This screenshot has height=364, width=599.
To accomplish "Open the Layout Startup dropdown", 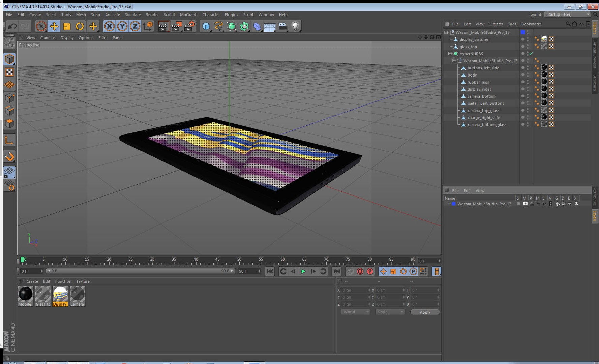I will [568, 14].
